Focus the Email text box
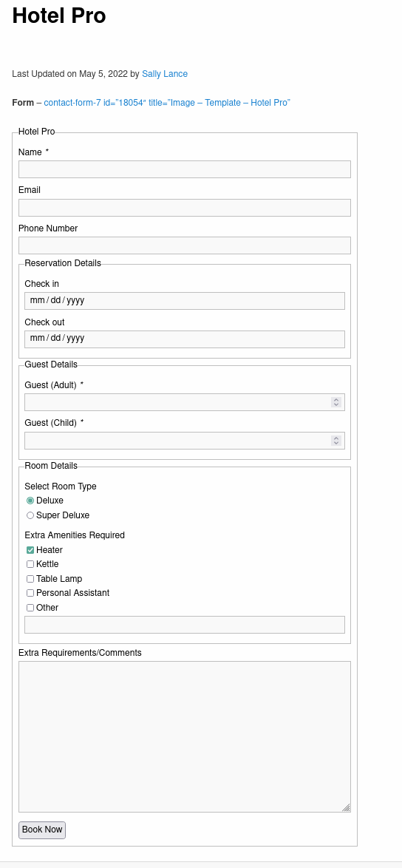Screen dimensions: 402x868 tap(185, 208)
